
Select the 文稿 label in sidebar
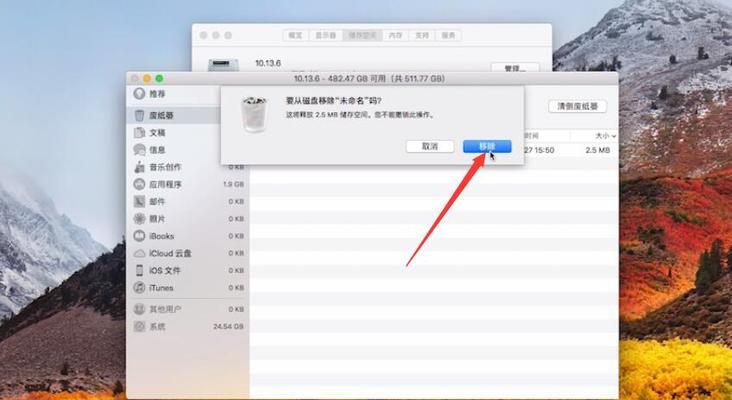click(157, 133)
